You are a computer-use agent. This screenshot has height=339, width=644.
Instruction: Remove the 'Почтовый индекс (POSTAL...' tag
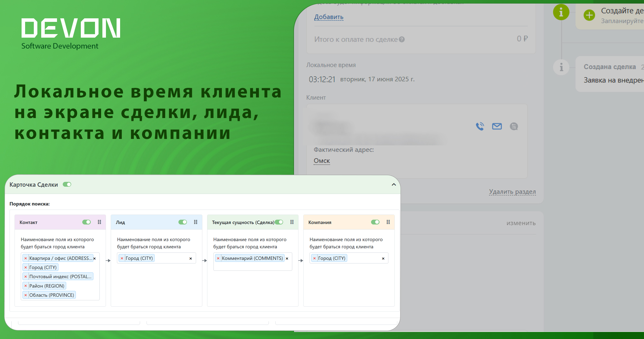coord(25,277)
